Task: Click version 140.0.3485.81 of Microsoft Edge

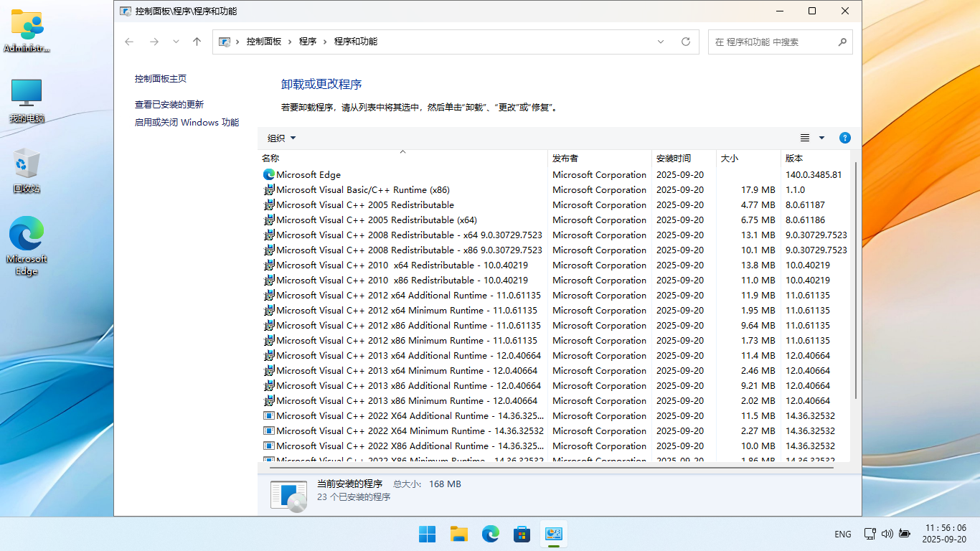Action: point(814,174)
